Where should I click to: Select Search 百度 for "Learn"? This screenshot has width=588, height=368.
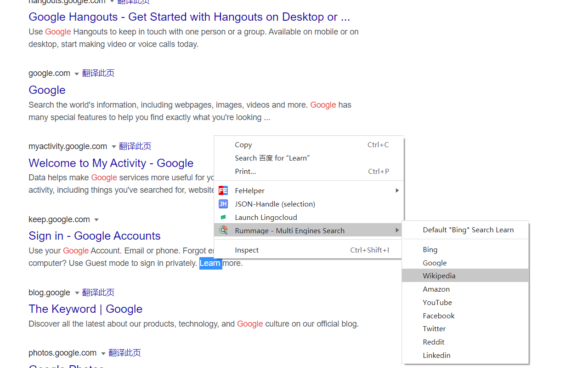tap(309, 158)
